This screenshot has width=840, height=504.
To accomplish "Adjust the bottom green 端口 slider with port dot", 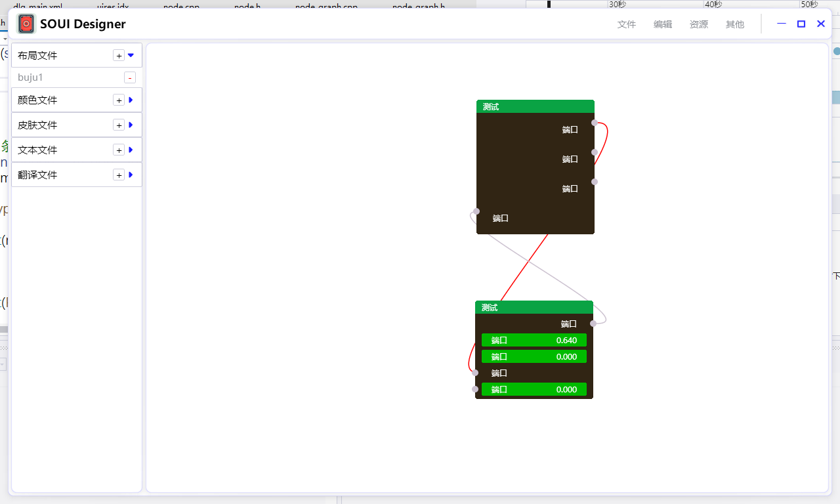I will tap(534, 389).
